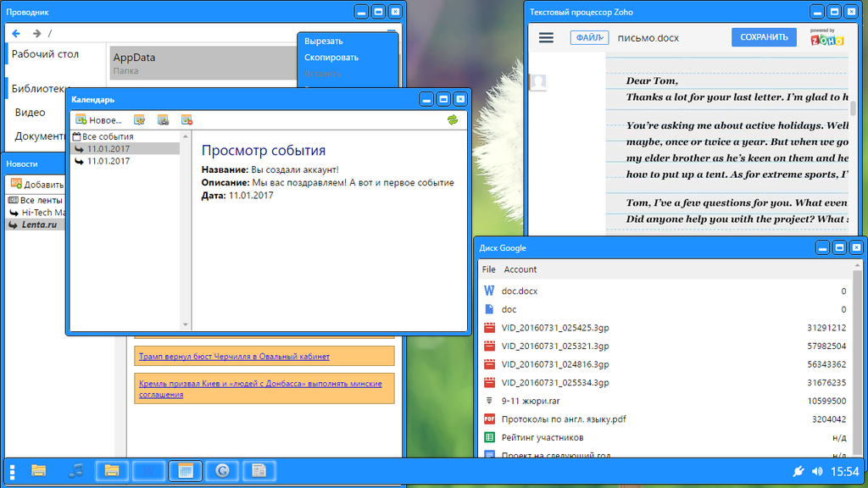Click PDF icon of Протоколы по англ. языку.pdf

click(489, 419)
